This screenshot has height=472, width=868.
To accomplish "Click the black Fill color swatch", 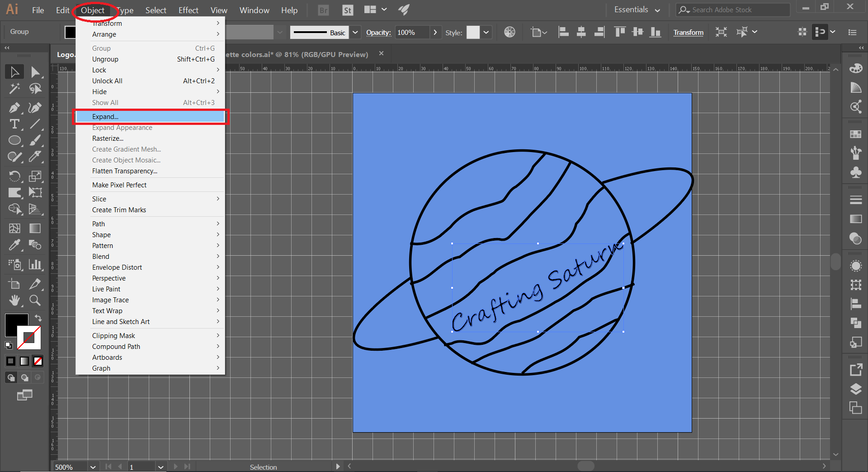I will [14, 323].
